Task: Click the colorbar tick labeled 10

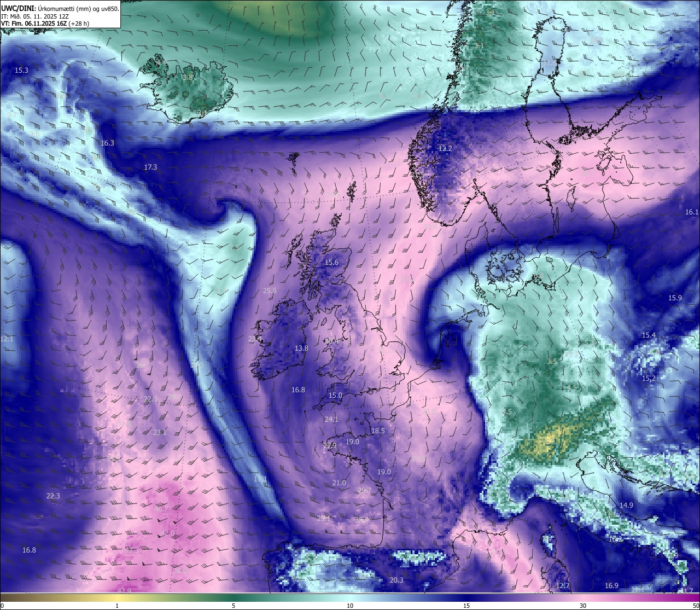Action: point(350,606)
